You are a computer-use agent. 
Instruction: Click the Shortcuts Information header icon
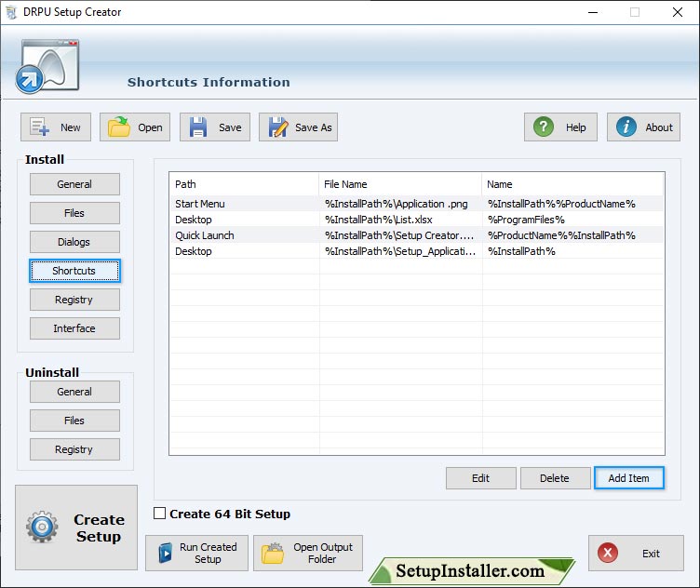[47, 67]
